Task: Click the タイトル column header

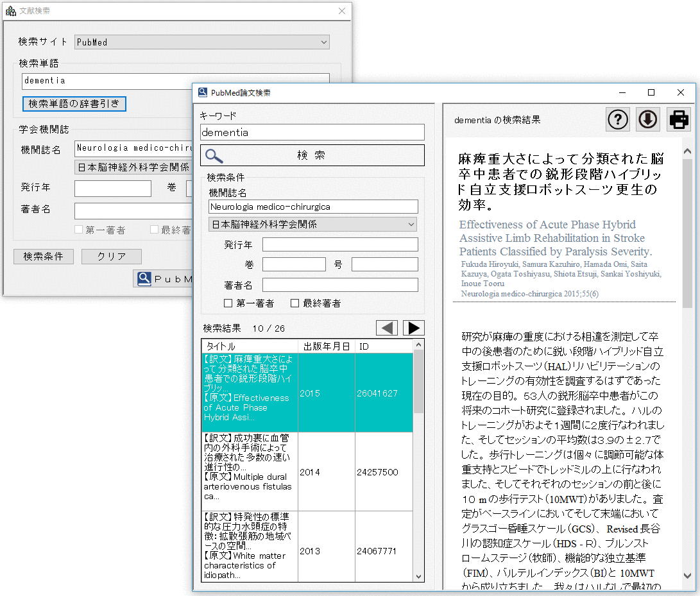Action: click(x=250, y=346)
